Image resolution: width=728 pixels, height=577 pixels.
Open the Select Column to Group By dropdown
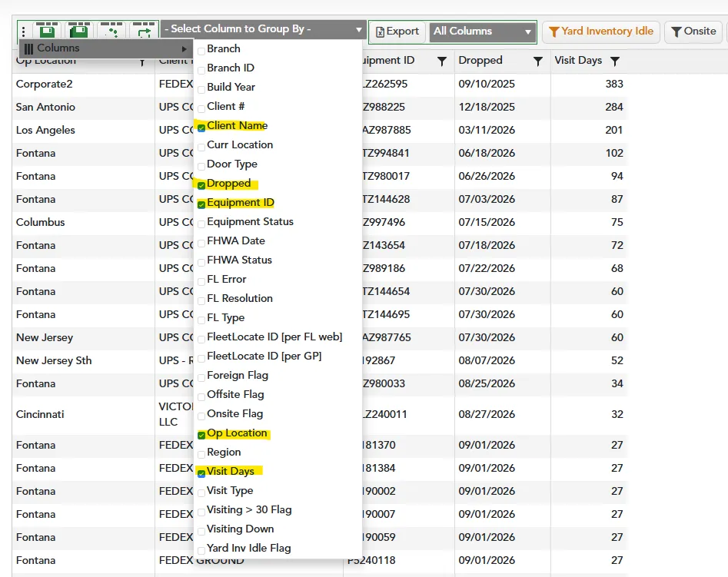point(263,29)
